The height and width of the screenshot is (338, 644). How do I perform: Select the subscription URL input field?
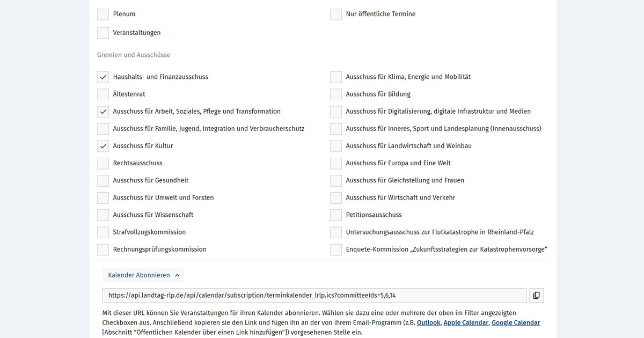tap(314, 295)
